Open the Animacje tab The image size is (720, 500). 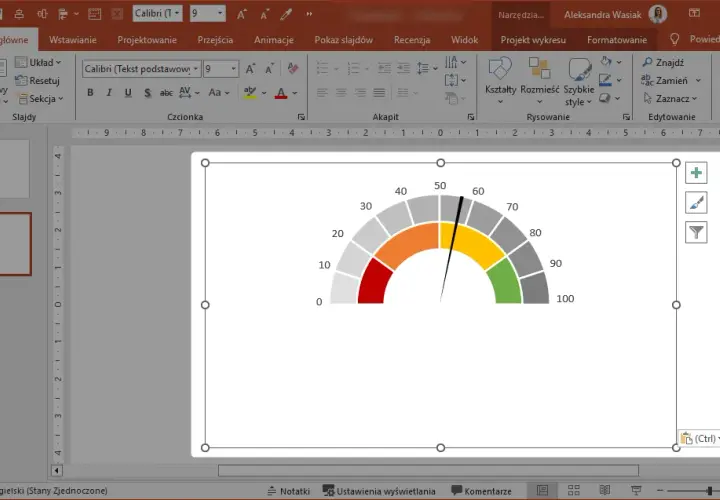point(274,40)
